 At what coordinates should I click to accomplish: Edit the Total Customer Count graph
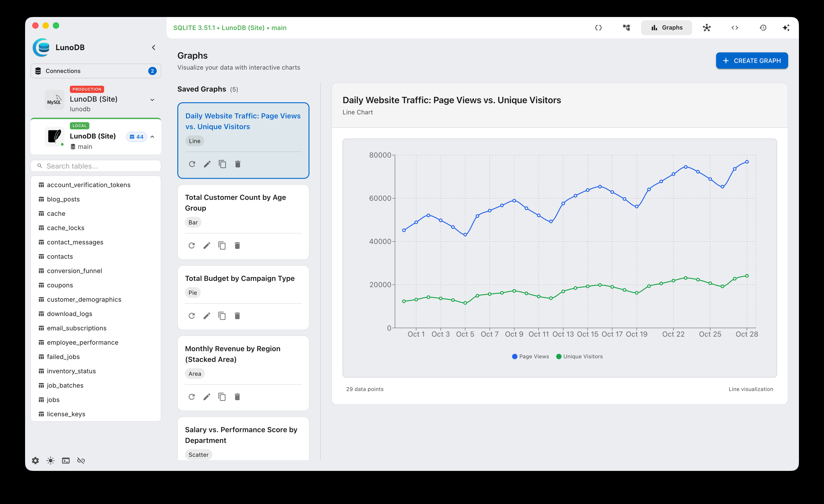tap(207, 246)
